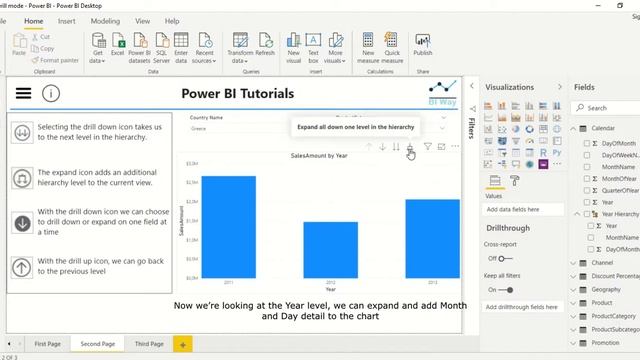Insert a New visual
The image size is (640, 360).
click(293, 48)
